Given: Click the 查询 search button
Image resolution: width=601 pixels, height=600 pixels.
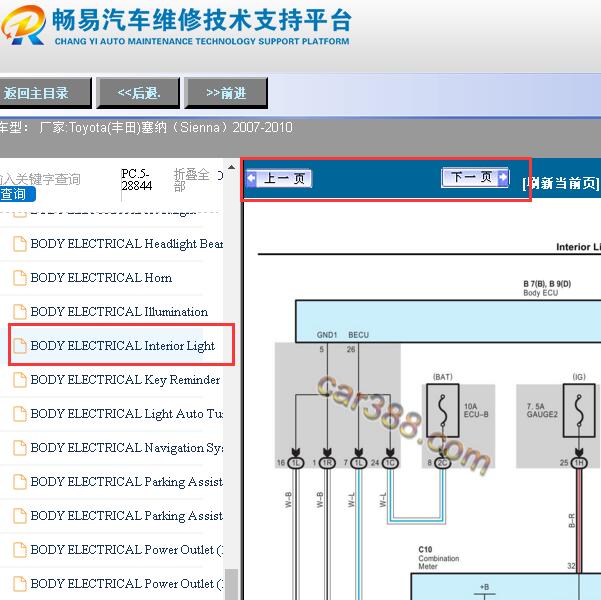Looking at the screenshot, I should pyautogui.click(x=17, y=194).
